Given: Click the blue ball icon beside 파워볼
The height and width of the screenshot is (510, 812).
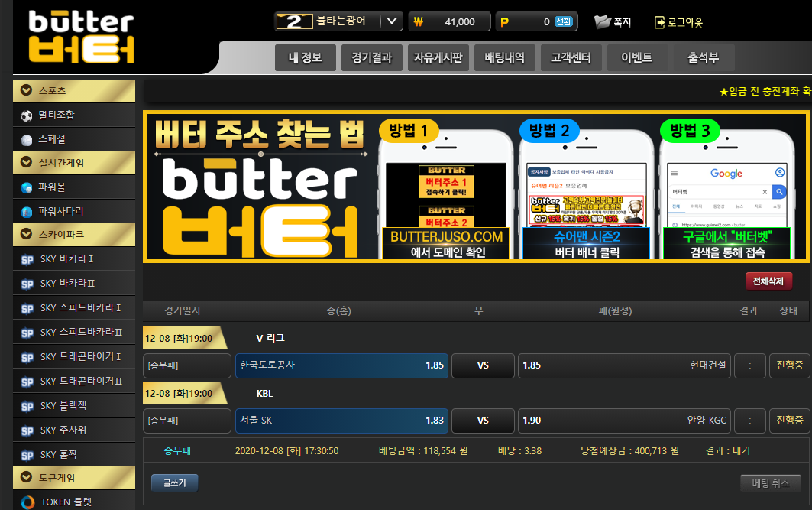Looking at the screenshot, I should 27,187.
